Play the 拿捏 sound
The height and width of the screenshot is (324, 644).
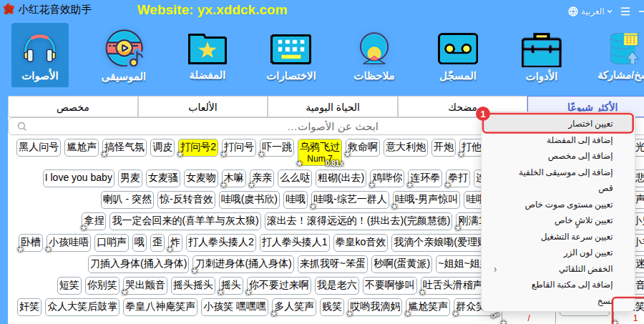pyautogui.click(x=94, y=221)
